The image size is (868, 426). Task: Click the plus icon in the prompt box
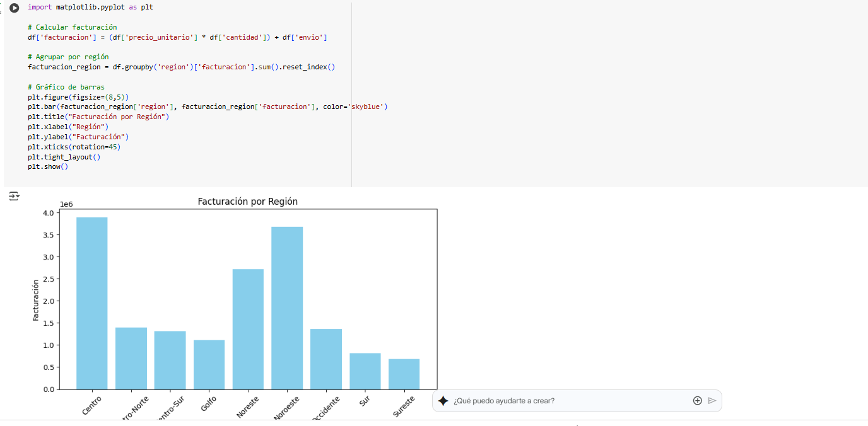pyautogui.click(x=697, y=401)
